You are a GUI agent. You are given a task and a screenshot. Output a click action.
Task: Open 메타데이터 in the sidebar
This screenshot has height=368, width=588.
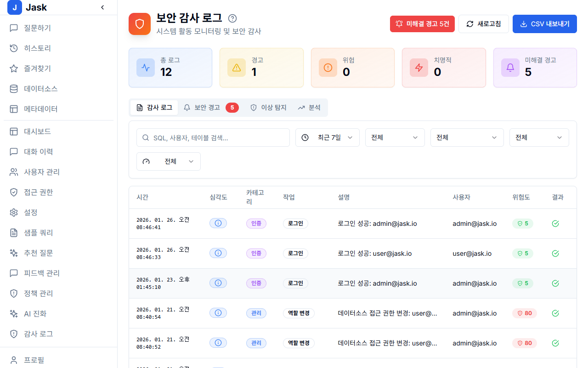coord(59,109)
